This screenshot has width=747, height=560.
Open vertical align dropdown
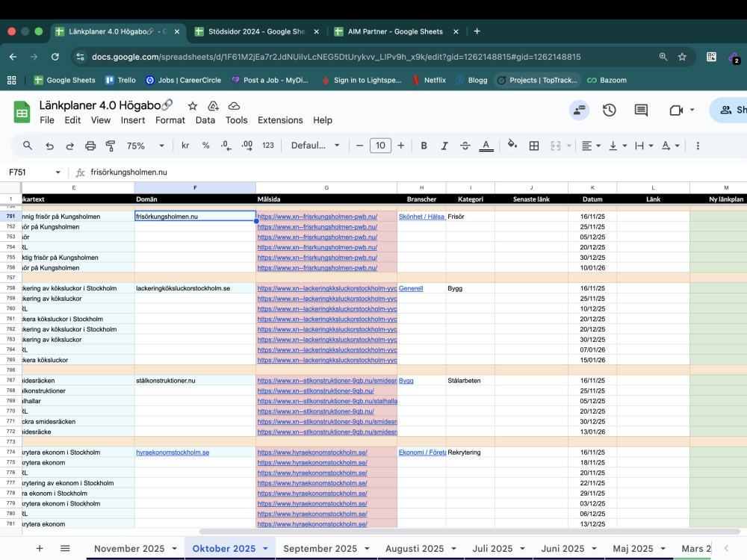pyautogui.click(x=618, y=146)
